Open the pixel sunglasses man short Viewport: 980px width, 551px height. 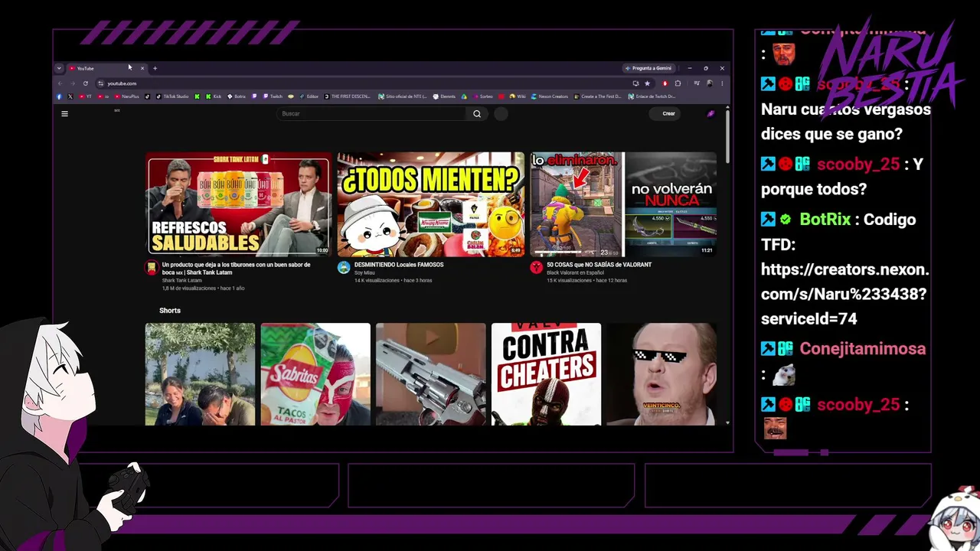pyautogui.click(x=661, y=374)
